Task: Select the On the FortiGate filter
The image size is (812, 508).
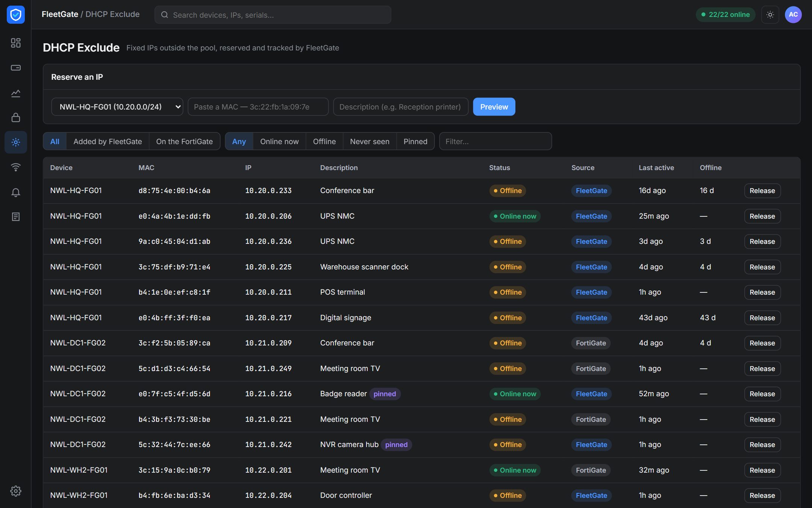Action: tap(184, 141)
